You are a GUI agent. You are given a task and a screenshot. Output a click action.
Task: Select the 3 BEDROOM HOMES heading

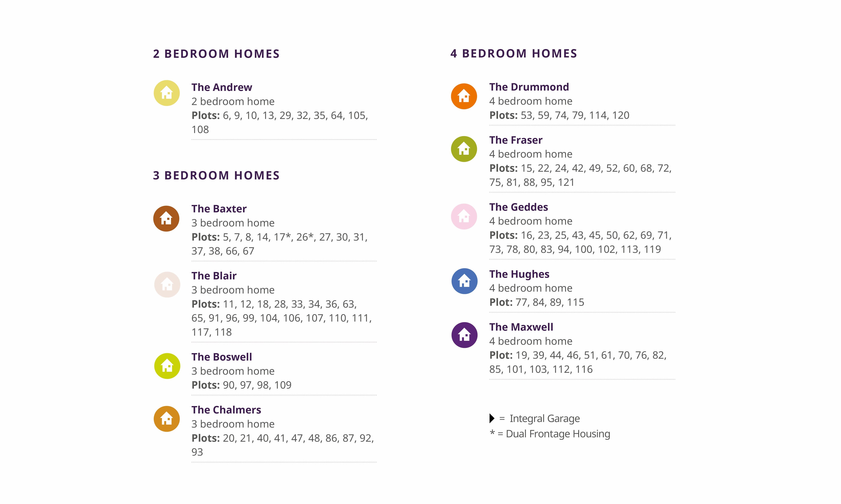pos(216,176)
